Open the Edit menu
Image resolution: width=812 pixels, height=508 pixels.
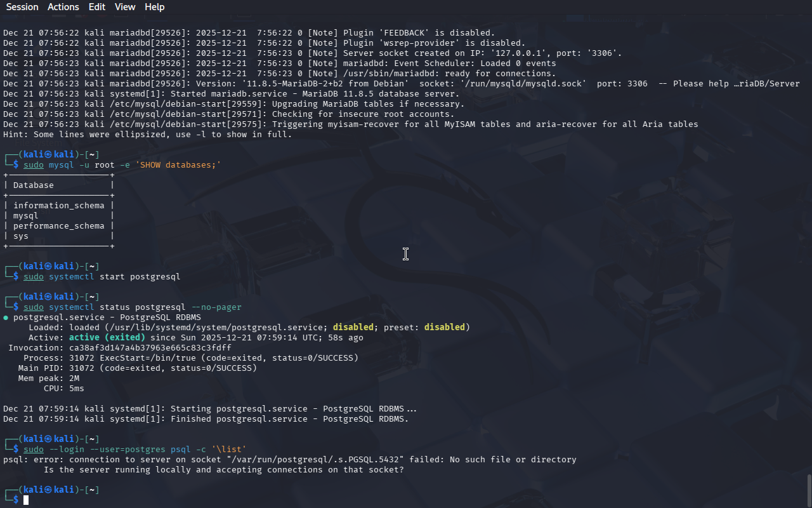pos(97,7)
